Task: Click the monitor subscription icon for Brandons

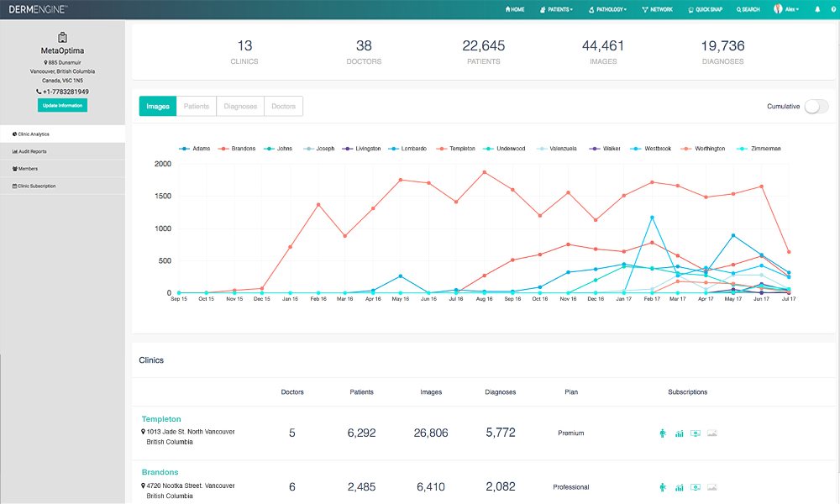Action: tap(695, 487)
